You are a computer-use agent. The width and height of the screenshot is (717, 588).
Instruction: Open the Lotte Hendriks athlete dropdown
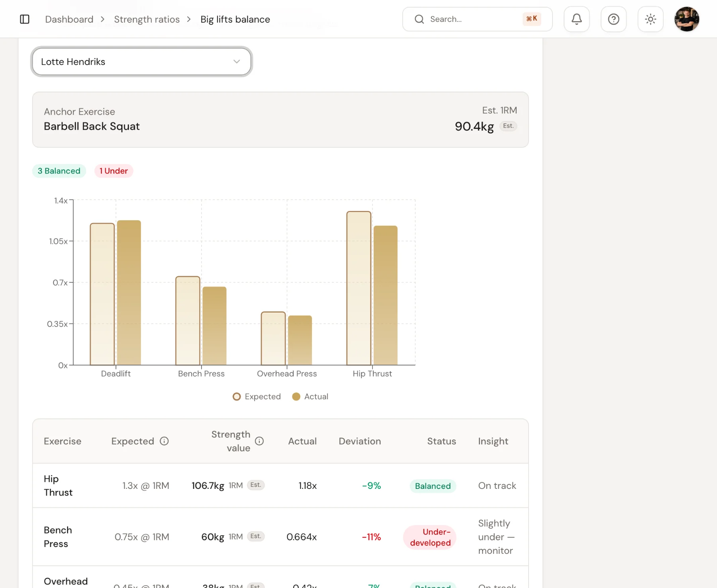coord(141,62)
